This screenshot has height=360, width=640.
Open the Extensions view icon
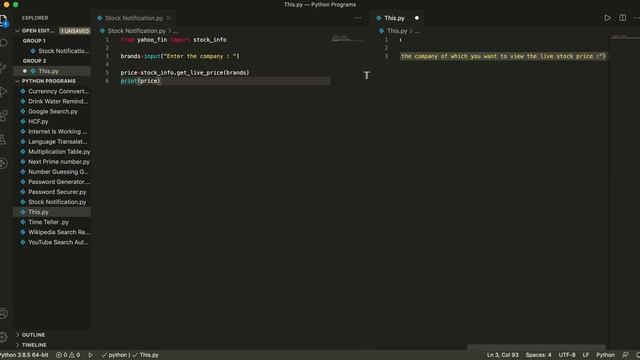tap(4, 116)
